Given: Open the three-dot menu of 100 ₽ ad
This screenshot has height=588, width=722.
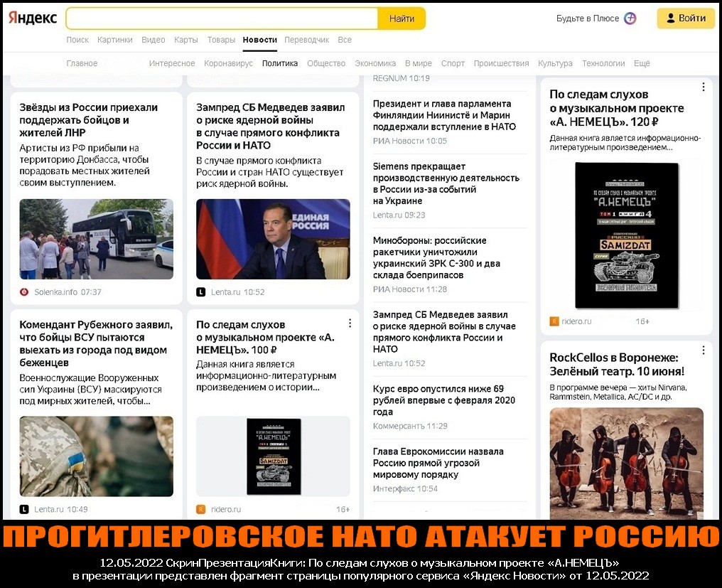Looking at the screenshot, I should tap(350, 323).
